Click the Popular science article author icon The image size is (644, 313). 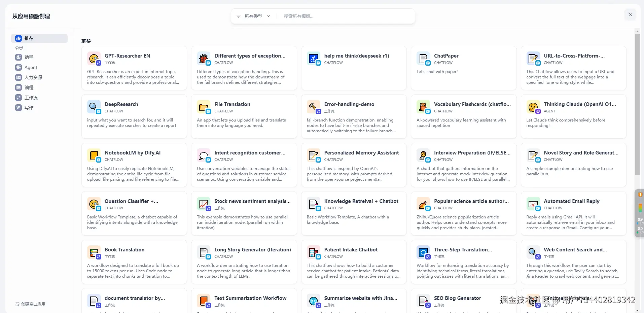click(423, 204)
